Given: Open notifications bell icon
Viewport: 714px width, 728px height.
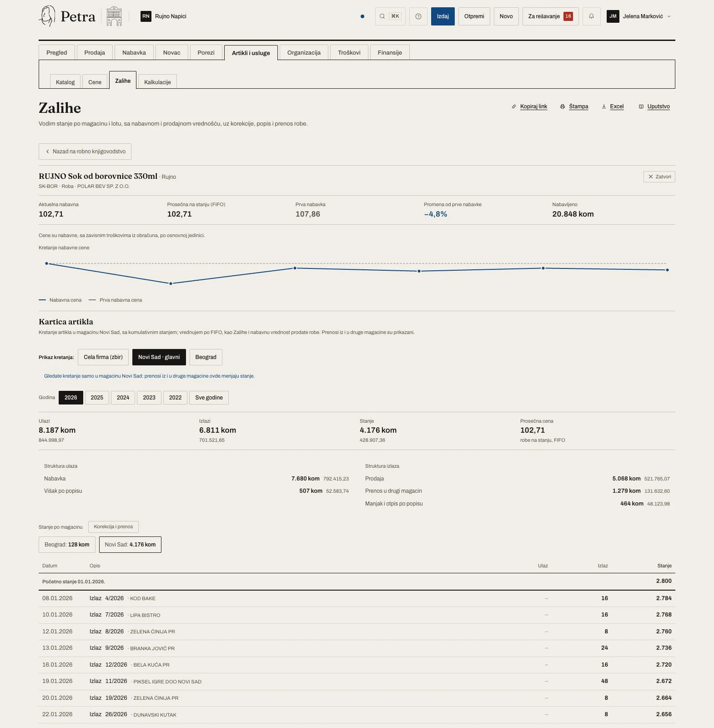Looking at the screenshot, I should tap(592, 16).
